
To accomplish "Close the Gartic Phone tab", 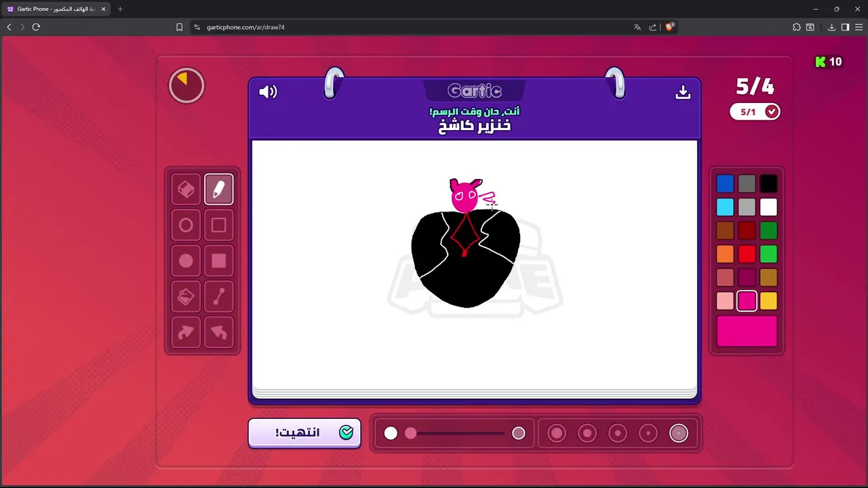I will click(103, 9).
